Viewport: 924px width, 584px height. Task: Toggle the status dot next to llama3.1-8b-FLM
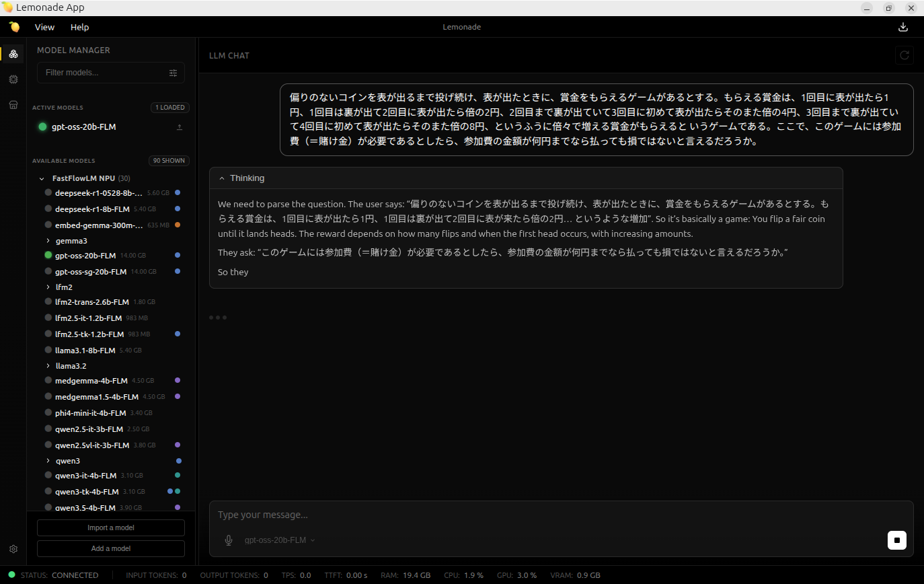tap(48, 349)
